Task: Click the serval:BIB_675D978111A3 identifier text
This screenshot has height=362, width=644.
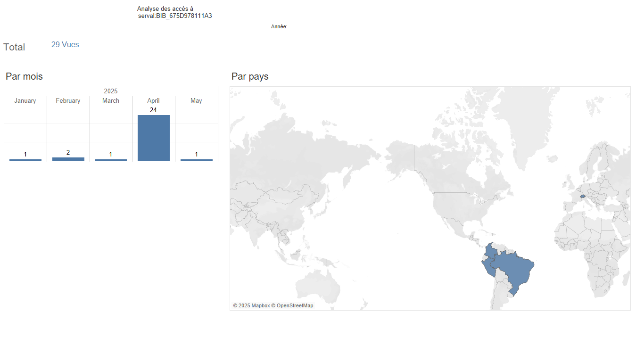Action: [175, 16]
